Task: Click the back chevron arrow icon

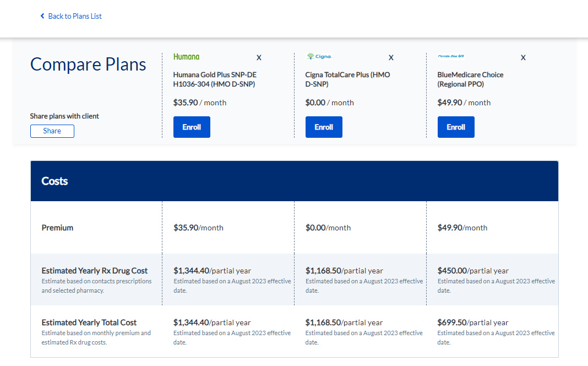Action: coord(42,16)
